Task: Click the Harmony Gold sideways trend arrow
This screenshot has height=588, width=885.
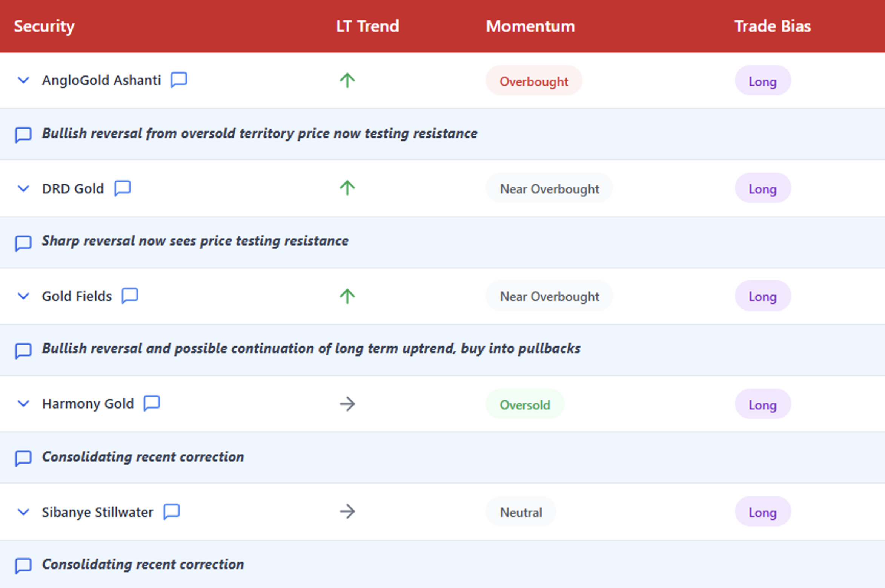Action: [x=347, y=404]
